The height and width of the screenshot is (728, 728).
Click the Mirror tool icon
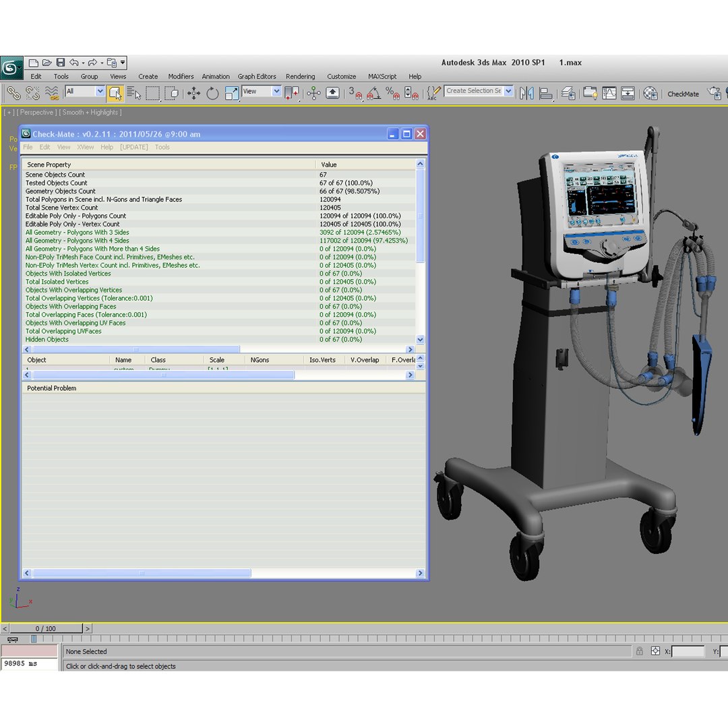click(x=526, y=93)
